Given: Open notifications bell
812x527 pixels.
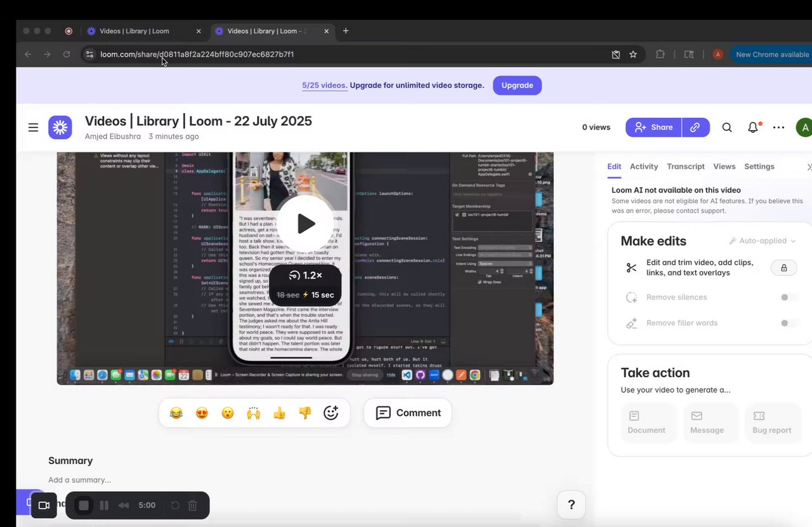Looking at the screenshot, I should [x=753, y=128].
